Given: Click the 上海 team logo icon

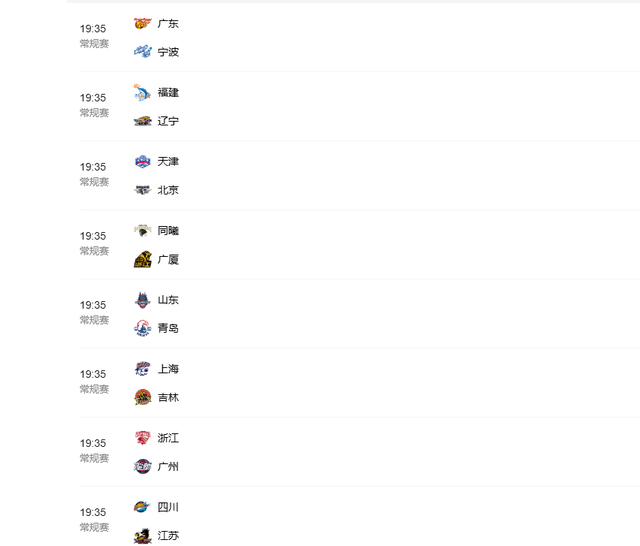Looking at the screenshot, I should pos(142,369).
